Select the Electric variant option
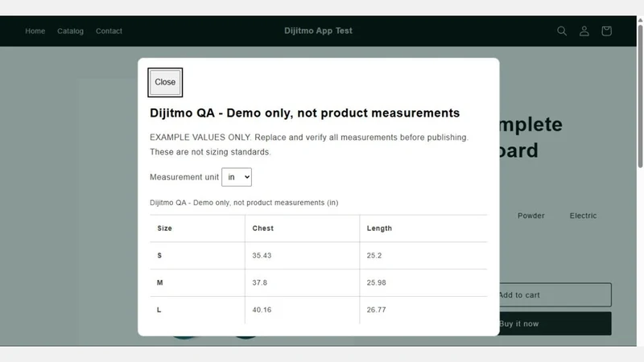The image size is (644, 362). pos(583,216)
